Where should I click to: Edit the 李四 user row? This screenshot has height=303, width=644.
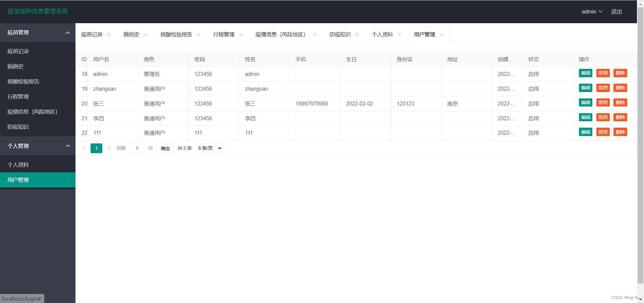tap(586, 118)
